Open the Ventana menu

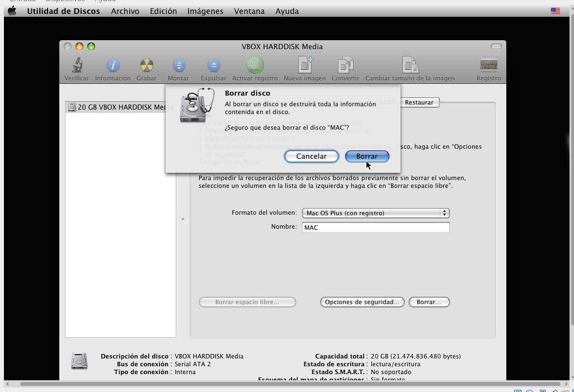coord(250,11)
